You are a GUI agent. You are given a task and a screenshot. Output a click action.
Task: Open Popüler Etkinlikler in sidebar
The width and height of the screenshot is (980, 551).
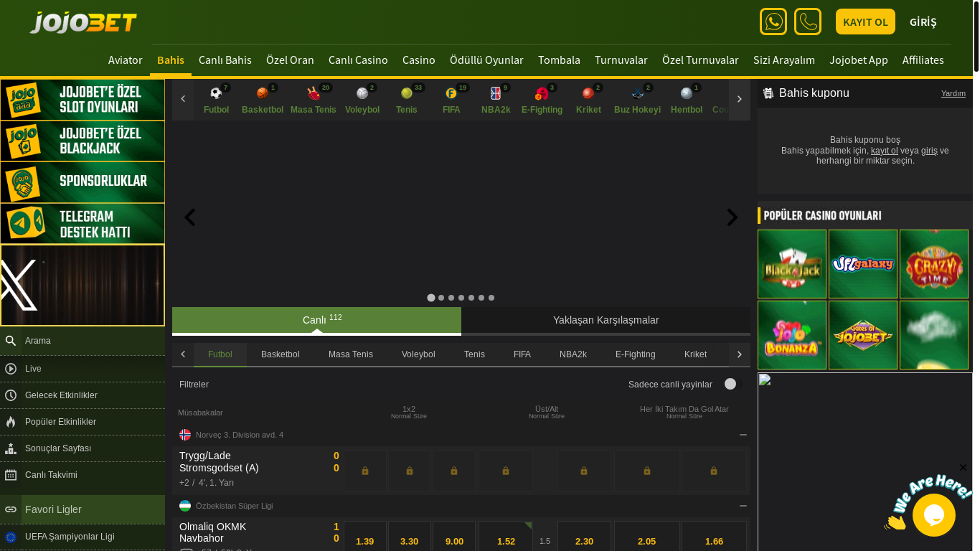83,422
